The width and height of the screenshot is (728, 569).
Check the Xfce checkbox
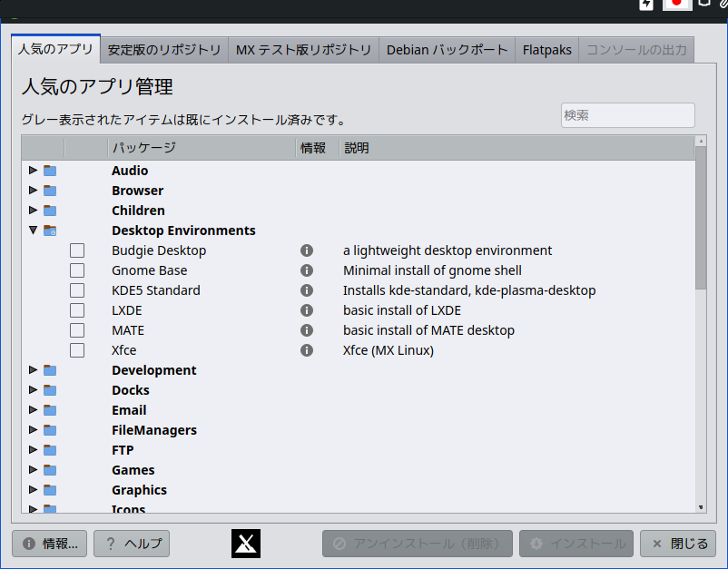click(x=77, y=350)
